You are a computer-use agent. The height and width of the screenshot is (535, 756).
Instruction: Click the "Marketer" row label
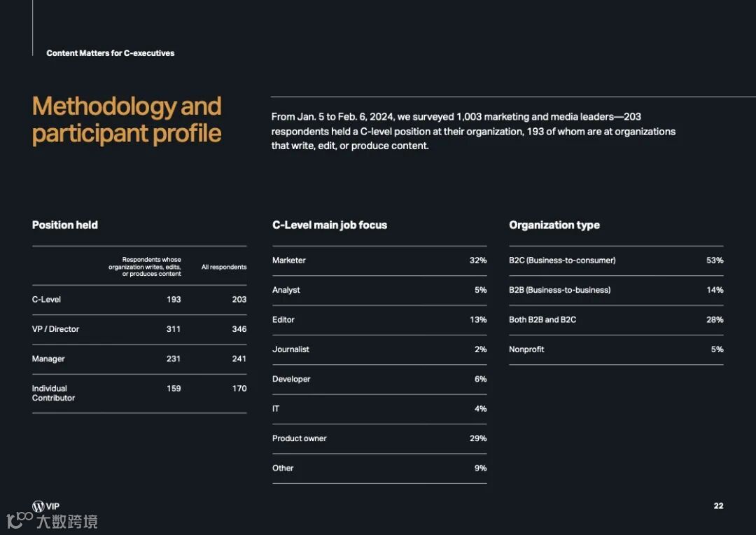(x=289, y=260)
